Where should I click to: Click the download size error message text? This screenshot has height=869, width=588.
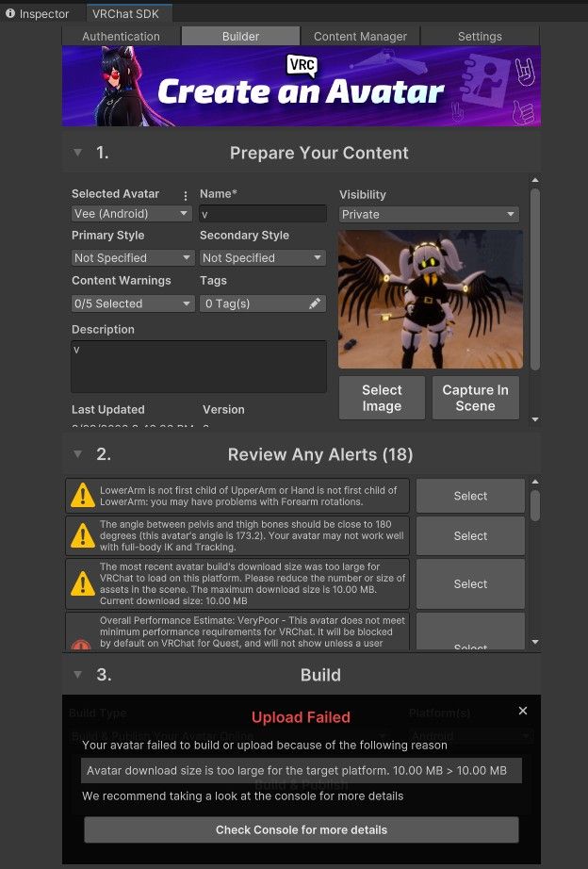pyautogui.click(x=297, y=770)
